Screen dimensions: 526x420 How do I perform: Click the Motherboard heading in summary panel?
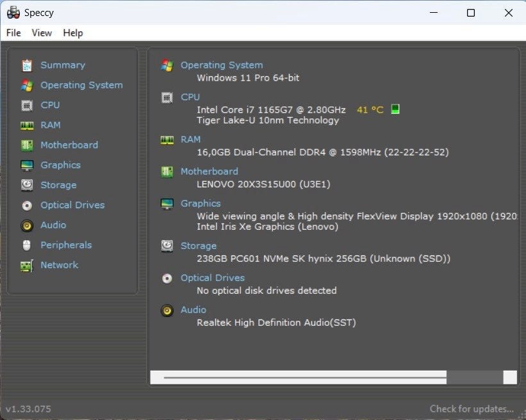click(x=209, y=172)
